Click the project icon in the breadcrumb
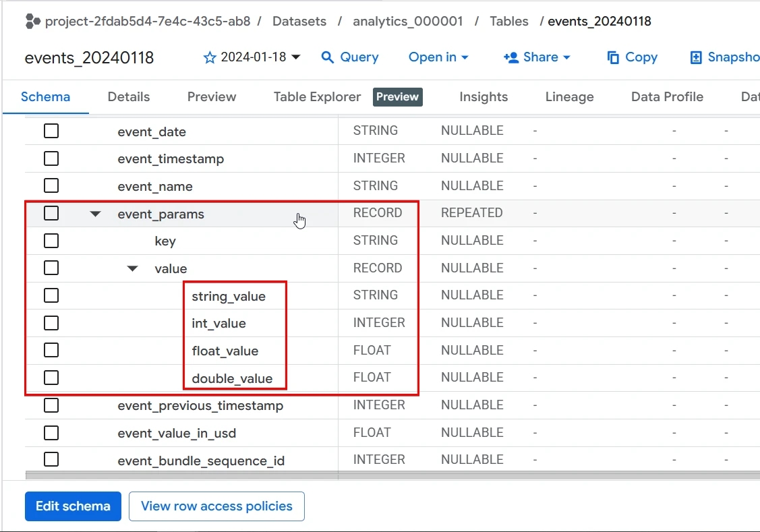Viewport: 760px width, 532px height. coord(32,22)
